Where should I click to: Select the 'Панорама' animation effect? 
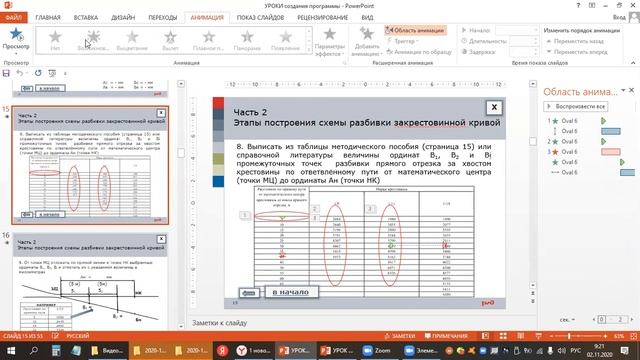[x=247, y=40]
